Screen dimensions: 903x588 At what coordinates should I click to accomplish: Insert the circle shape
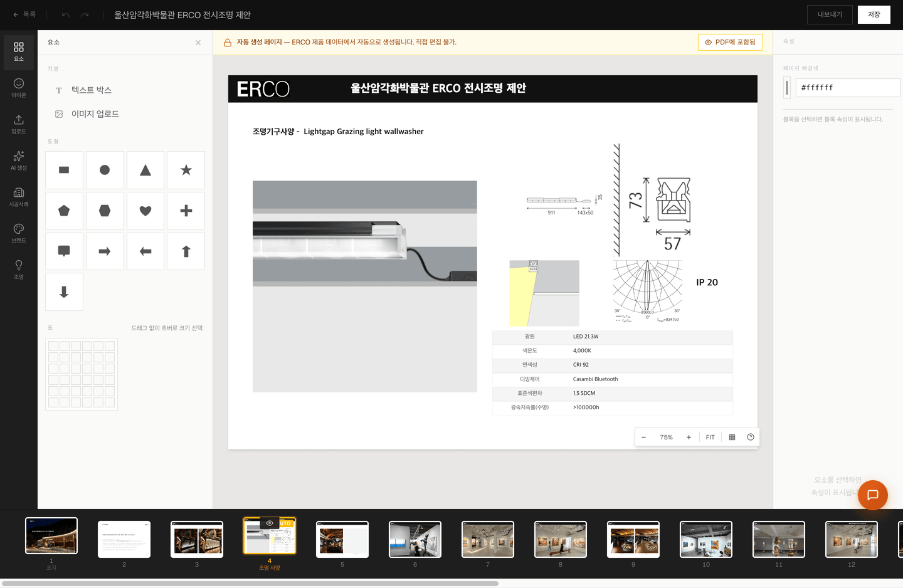(105, 170)
